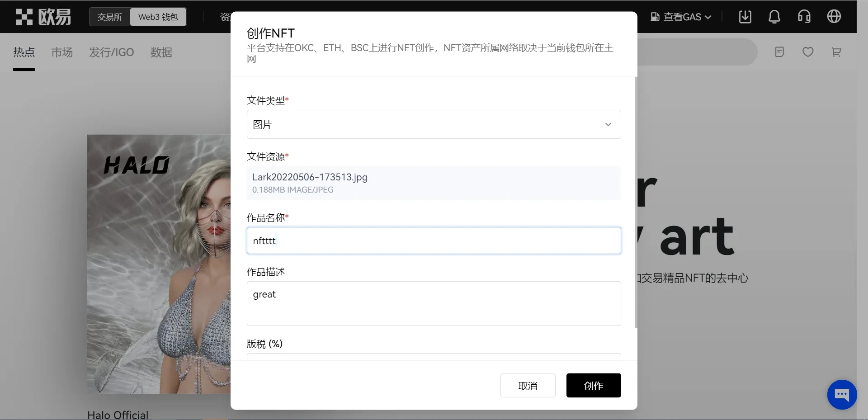Open the 发行/IGO tab
The width and height of the screenshot is (868, 420).
point(111,52)
